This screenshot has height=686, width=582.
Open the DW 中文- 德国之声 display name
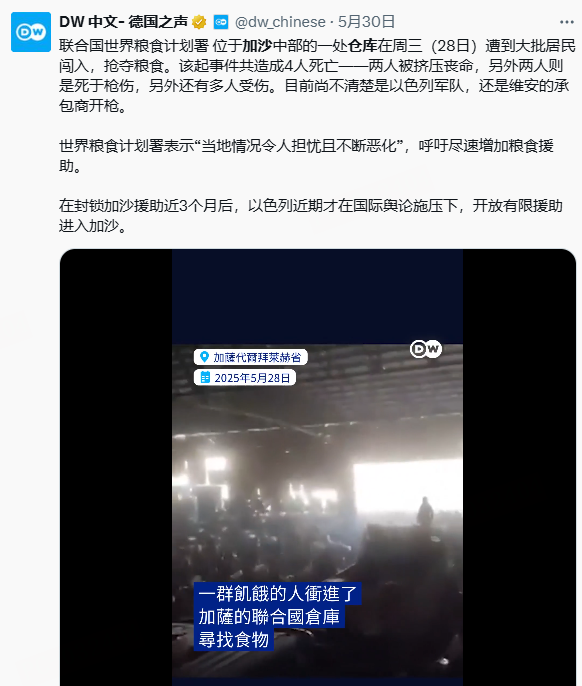coord(123,22)
